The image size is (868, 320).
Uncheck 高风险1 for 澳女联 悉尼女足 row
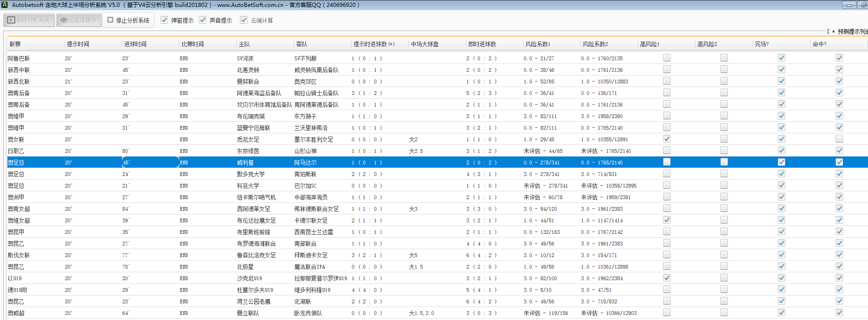click(x=666, y=139)
